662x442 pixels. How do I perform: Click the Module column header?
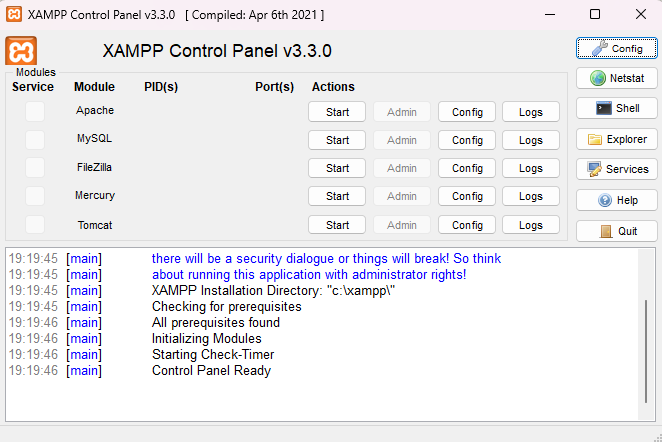[95, 87]
